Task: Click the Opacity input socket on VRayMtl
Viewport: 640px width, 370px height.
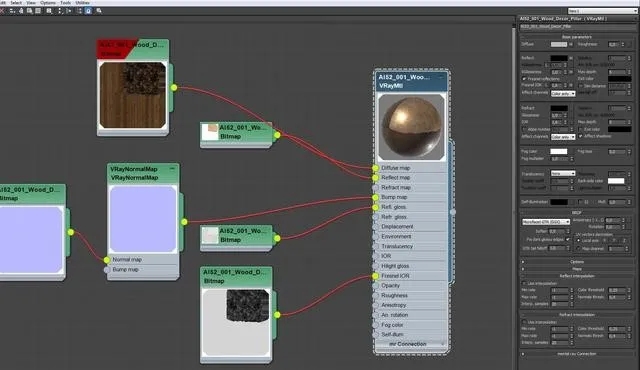Action: tap(376, 286)
